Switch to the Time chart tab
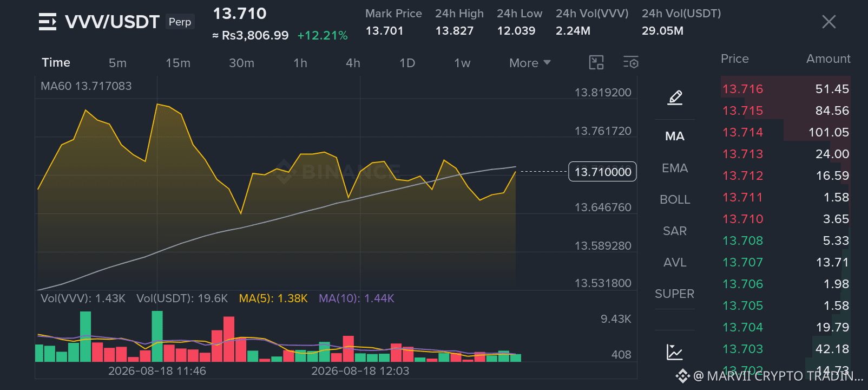 (56, 62)
